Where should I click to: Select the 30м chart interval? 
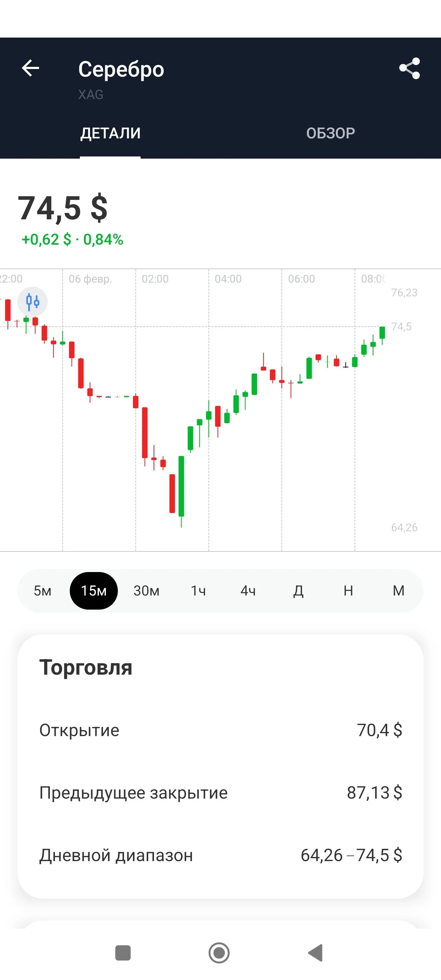146,591
